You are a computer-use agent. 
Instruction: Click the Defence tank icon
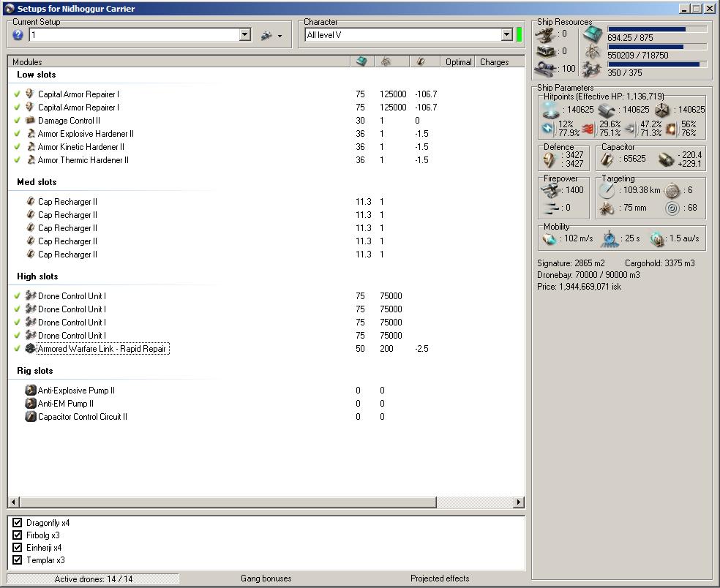(550, 159)
